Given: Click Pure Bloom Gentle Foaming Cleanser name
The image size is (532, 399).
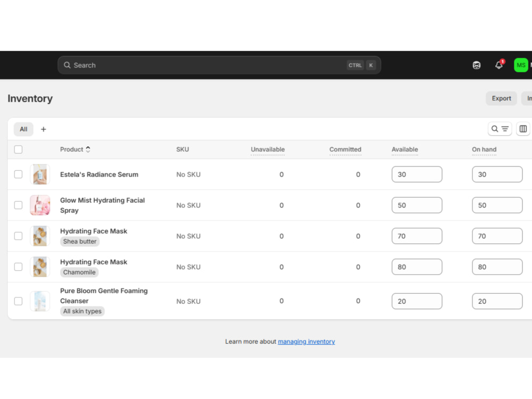Looking at the screenshot, I should (104, 296).
